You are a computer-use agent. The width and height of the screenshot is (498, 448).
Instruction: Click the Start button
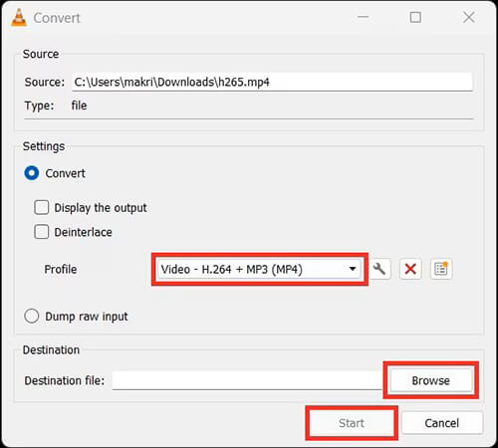point(352,423)
